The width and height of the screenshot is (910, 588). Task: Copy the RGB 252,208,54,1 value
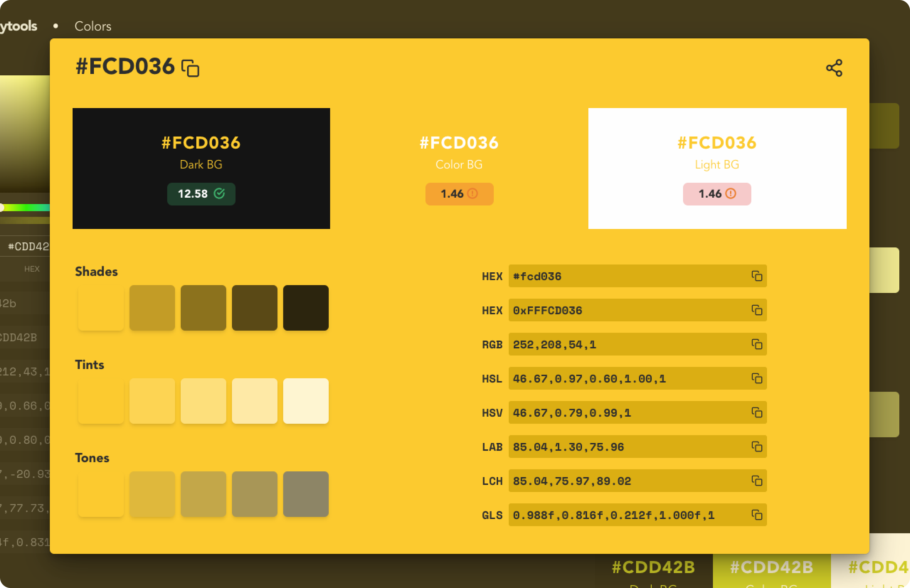(757, 344)
